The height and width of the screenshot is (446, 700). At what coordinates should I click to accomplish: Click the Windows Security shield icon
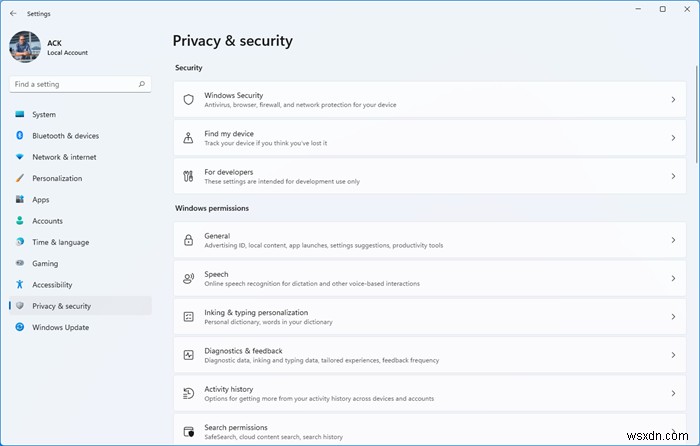click(188, 100)
